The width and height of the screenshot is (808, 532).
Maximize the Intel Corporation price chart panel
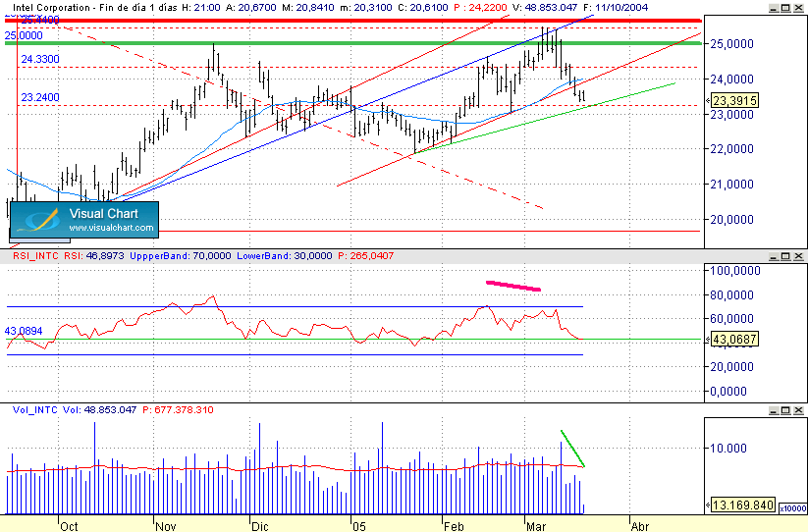(x=785, y=8)
